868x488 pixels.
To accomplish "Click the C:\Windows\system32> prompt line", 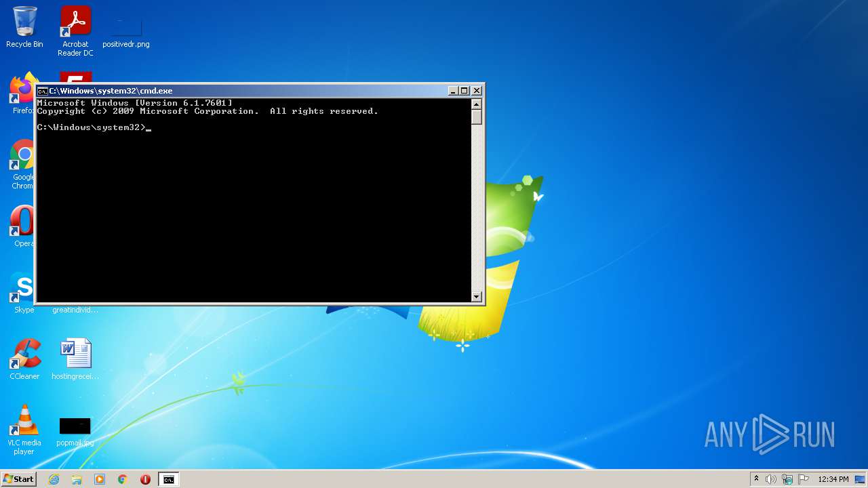I will (x=94, y=127).
